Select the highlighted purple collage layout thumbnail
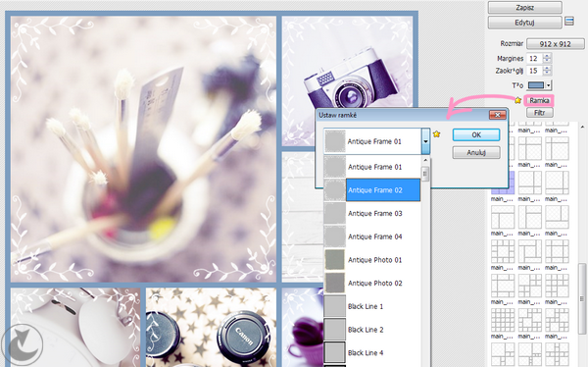Screen dimensions: 588x367 503,183
